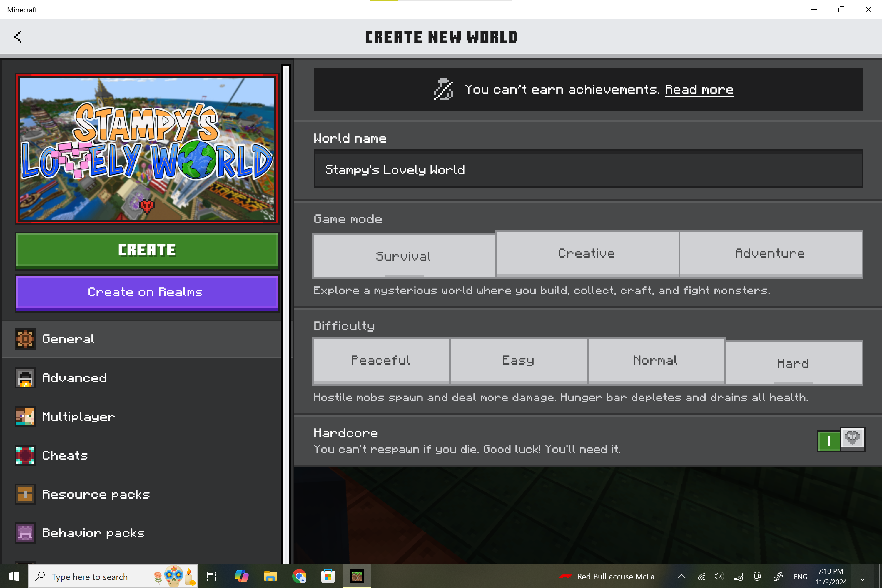Open File Explorer from the taskbar
882x588 pixels.
pos(270,576)
